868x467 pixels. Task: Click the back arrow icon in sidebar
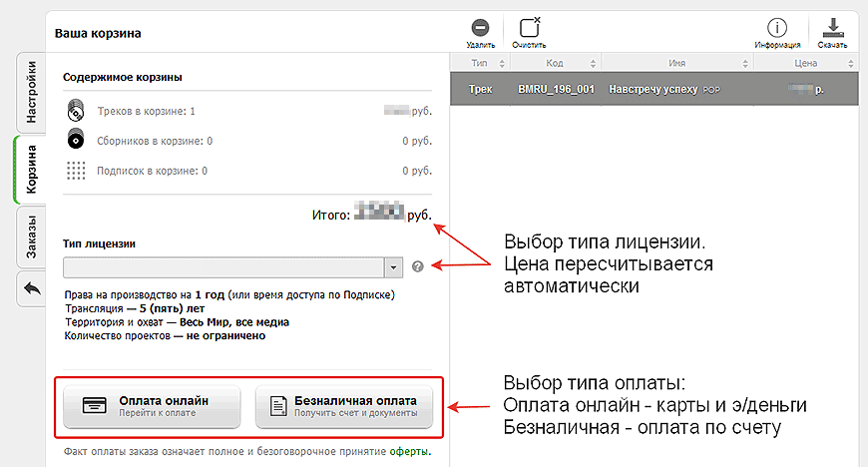(30, 288)
